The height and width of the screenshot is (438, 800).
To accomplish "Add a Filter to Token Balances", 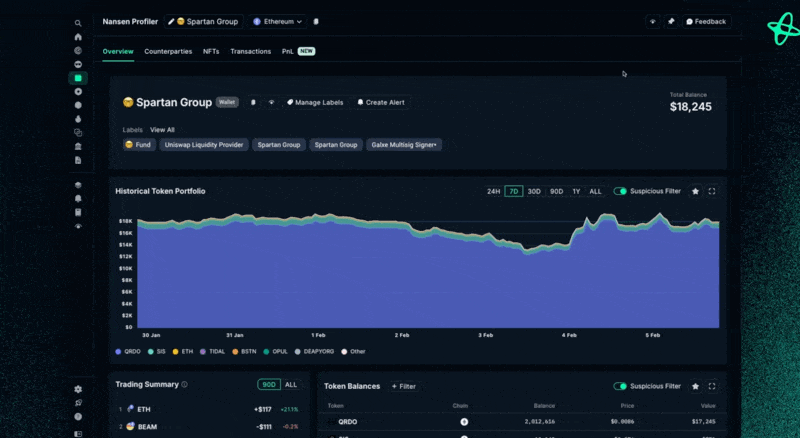I will 404,386.
